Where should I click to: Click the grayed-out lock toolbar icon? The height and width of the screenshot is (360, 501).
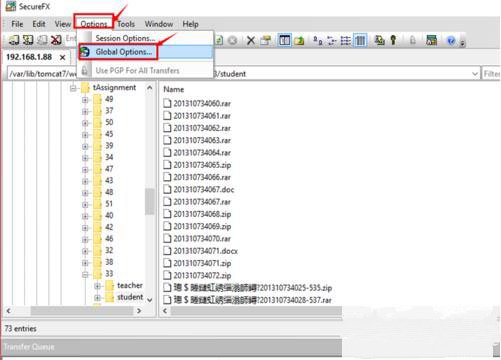coord(413,41)
